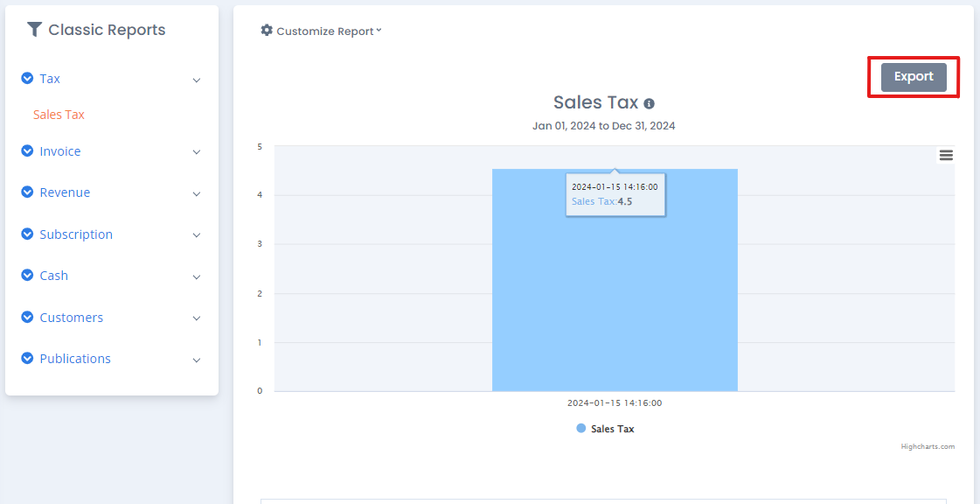This screenshot has width=980, height=504.
Task: Open the Revenue reports category
Action: (65, 192)
